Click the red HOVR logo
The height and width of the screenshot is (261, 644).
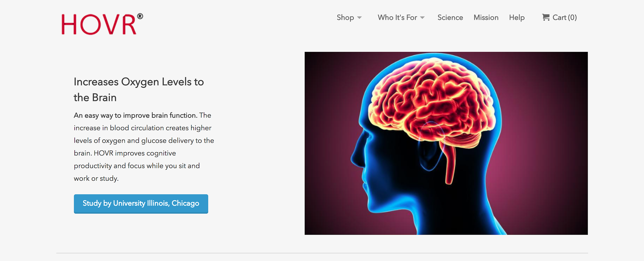[x=102, y=24]
